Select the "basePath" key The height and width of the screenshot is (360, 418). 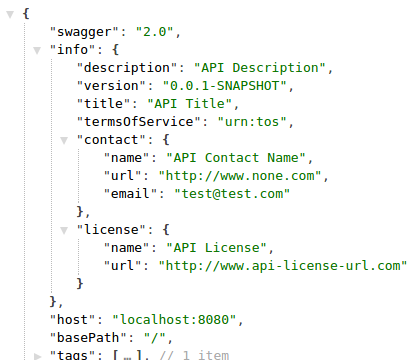pyautogui.click(x=88, y=338)
